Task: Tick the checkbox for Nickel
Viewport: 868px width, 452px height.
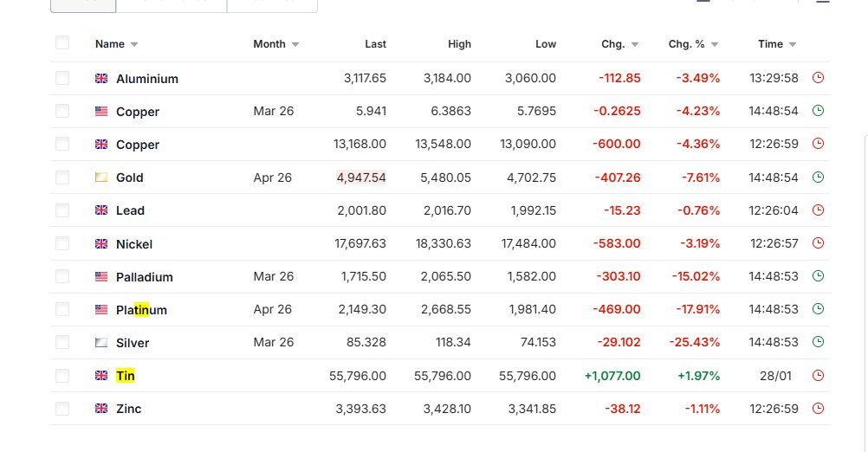Action: (x=62, y=243)
